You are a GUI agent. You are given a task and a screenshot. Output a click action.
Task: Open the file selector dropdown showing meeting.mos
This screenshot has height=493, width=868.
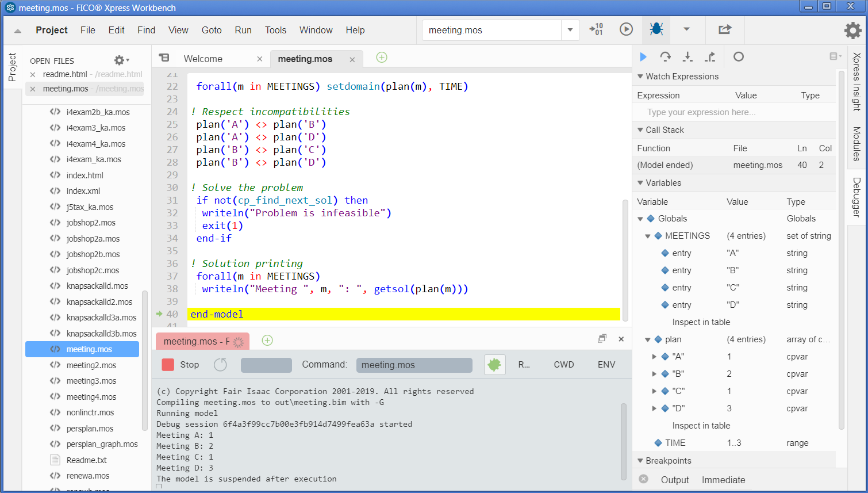(569, 30)
